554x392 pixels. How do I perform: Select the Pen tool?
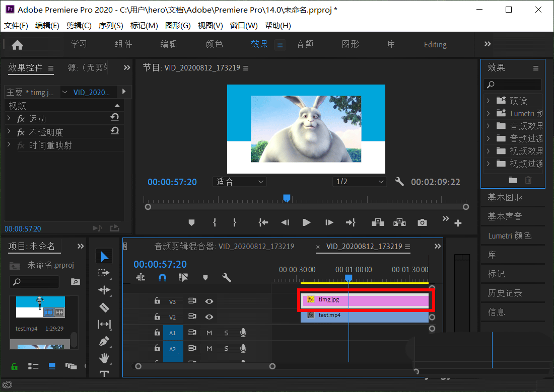click(x=104, y=341)
